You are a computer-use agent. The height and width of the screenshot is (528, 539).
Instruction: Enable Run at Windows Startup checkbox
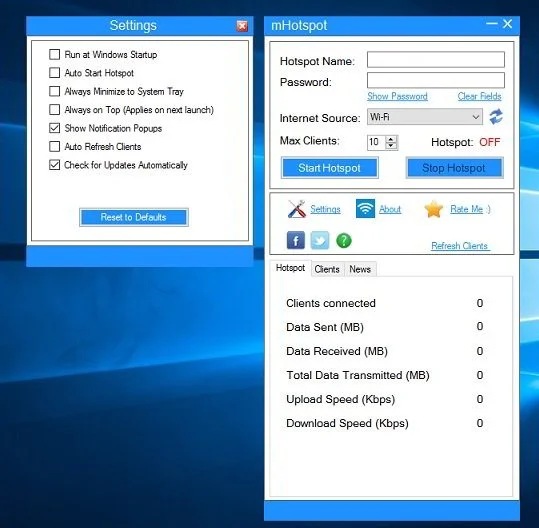54,54
